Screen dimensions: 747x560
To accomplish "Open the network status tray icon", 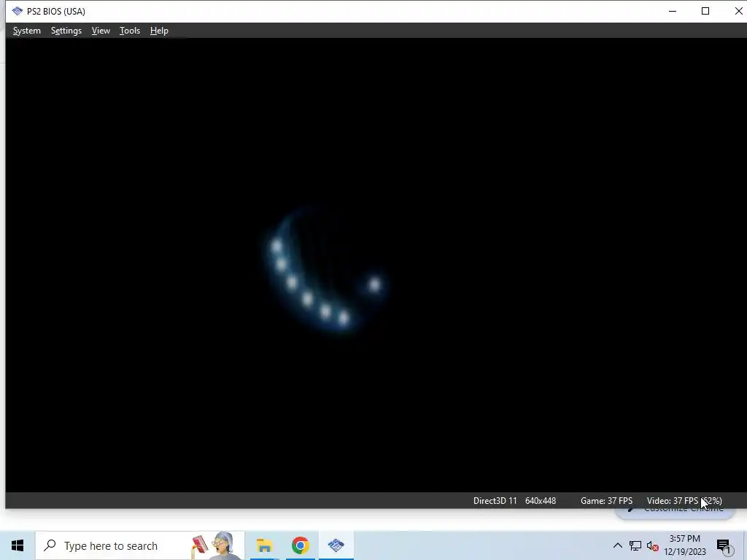I will pos(635,545).
